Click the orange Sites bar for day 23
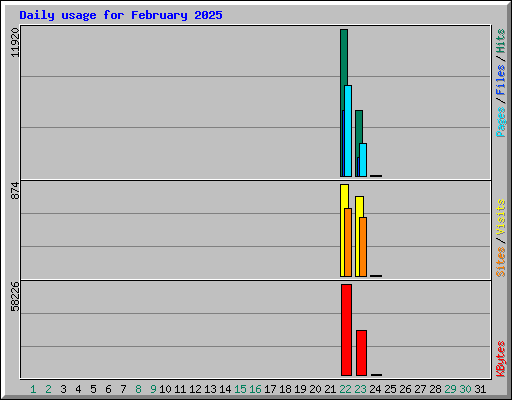This screenshot has height=400, width=512. click(363, 247)
